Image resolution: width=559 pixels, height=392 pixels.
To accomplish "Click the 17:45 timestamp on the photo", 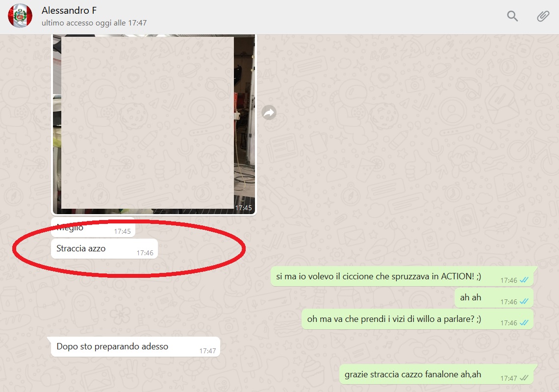I will [243, 208].
